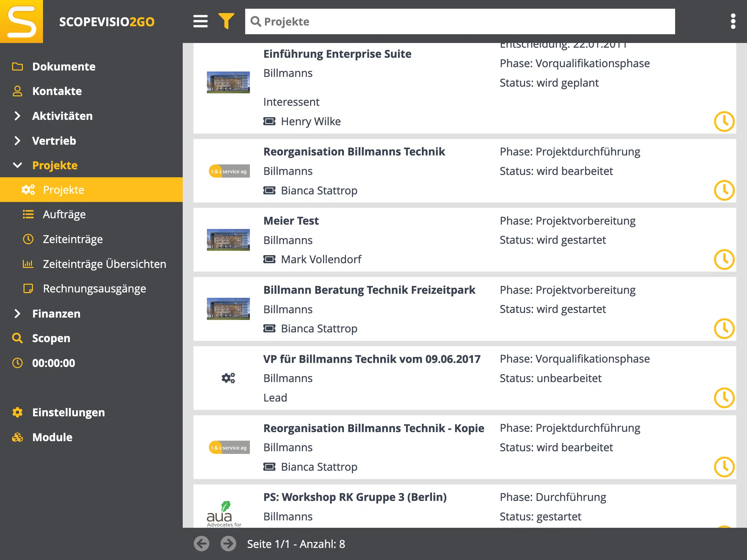747x560 pixels.
Task: Start time tracking via clock icon on Meier Test
Action: [724, 260]
